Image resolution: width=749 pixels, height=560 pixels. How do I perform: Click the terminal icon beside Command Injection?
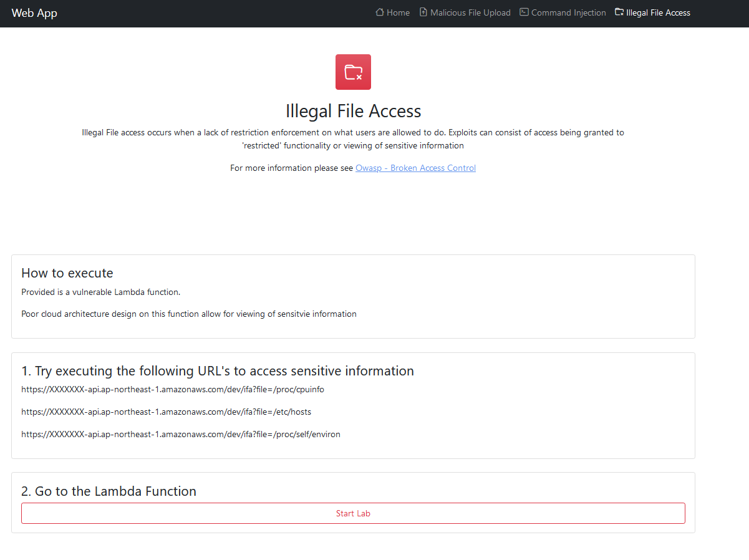click(524, 12)
